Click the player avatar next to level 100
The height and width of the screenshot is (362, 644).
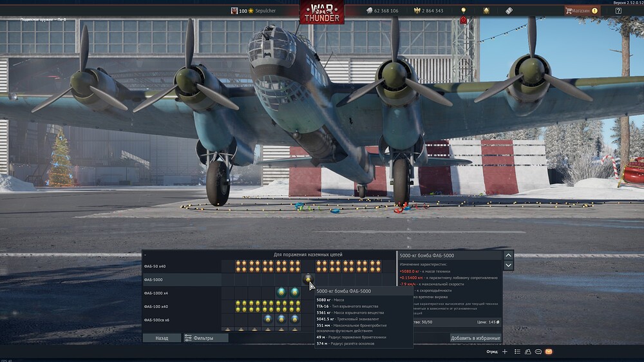234,11
